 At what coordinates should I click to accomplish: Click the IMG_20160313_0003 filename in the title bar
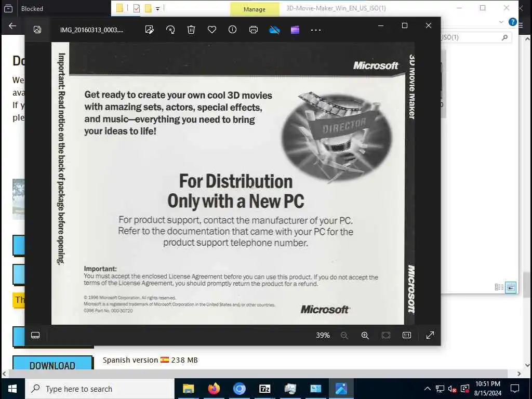pyautogui.click(x=91, y=30)
